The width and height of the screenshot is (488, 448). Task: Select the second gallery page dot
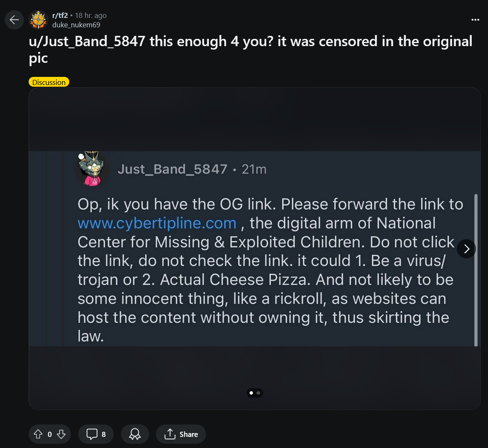tap(259, 393)
